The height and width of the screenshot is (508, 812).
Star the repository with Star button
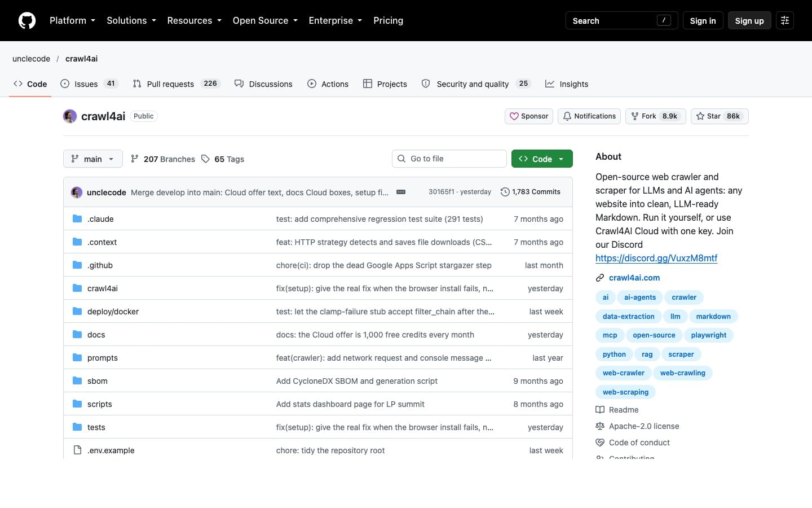720,116
